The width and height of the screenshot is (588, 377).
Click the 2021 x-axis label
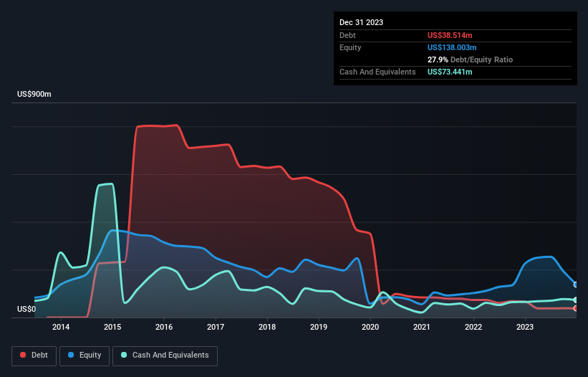pyautogui.click(x=422, y=327)
